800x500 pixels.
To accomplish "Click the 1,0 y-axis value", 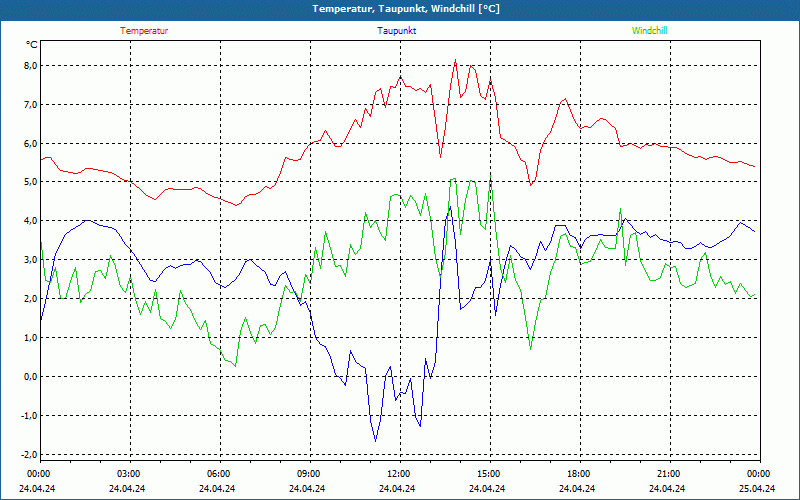I will click(x=31, y=338).
